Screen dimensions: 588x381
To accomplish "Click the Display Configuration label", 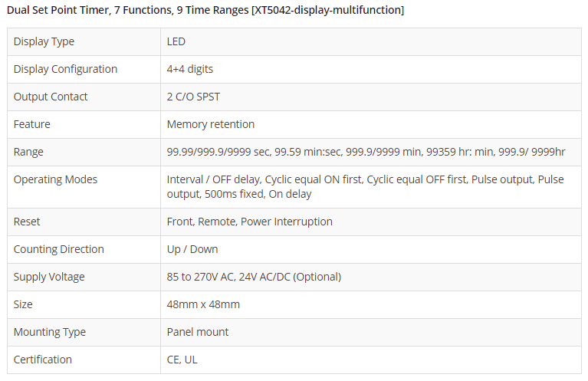I will [66, 69].
